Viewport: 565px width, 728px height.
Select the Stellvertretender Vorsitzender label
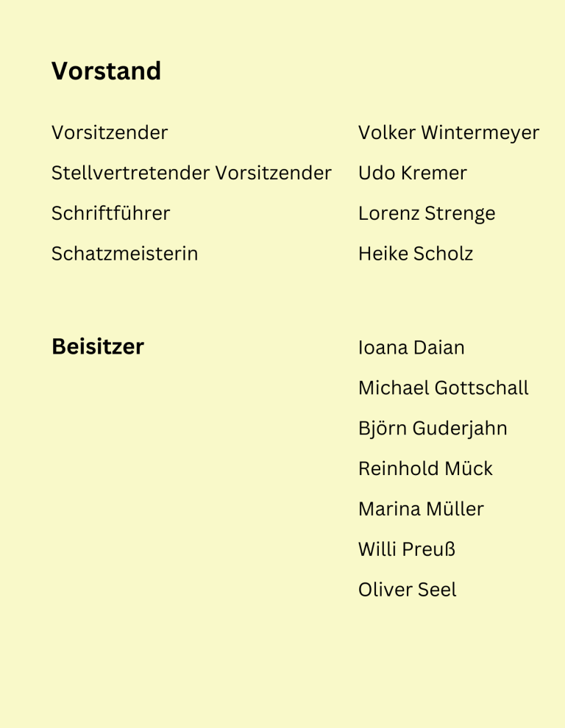(x=191, y=174)
